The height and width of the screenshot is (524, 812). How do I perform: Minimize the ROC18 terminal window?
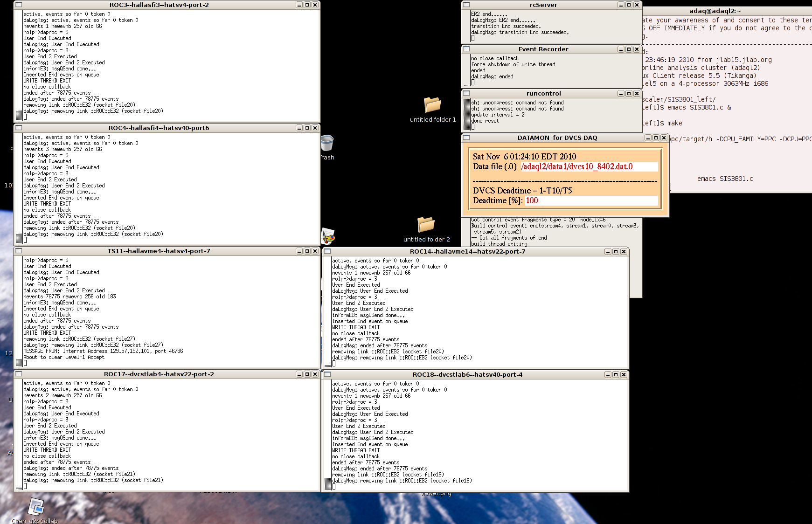coord(608,374)
